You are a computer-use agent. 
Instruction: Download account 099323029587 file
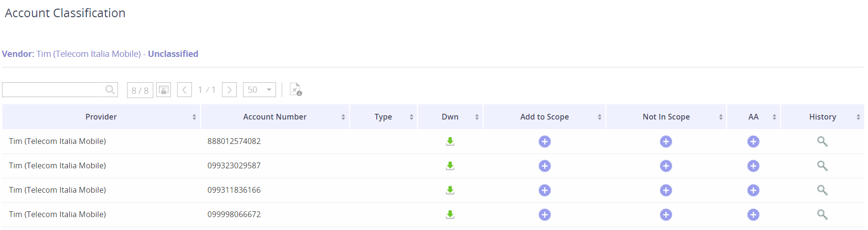tap(450, 166)
